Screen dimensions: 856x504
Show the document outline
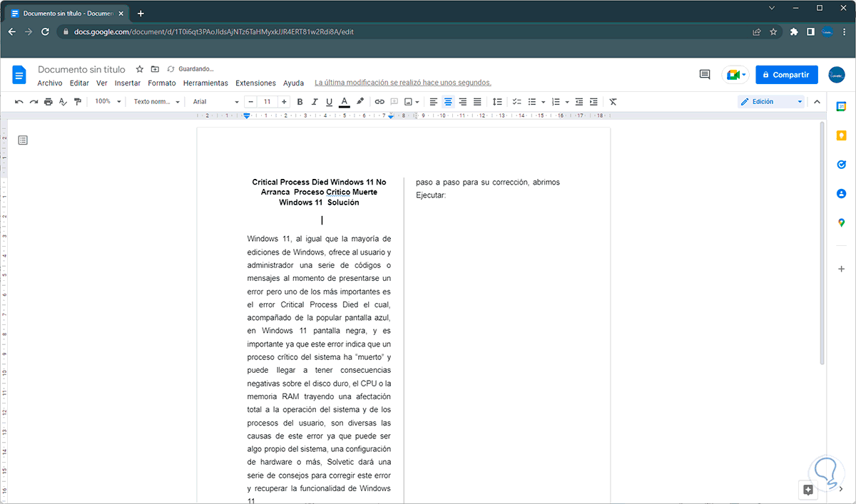23,140
